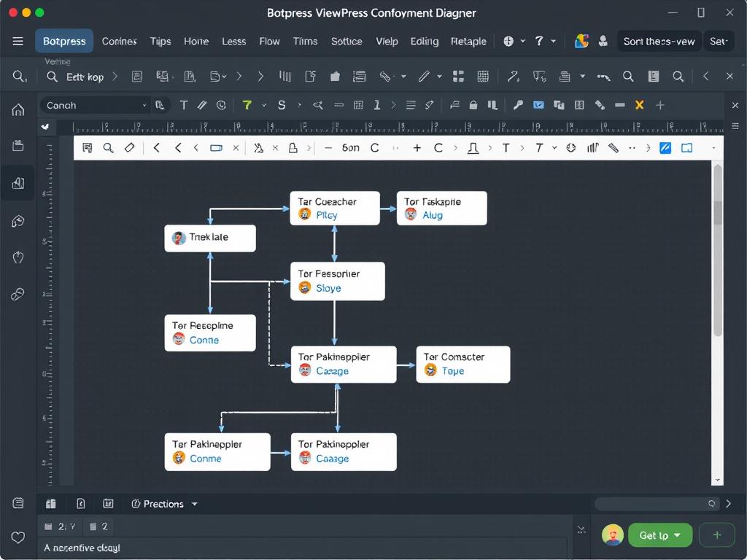Image resolution: width=747 pixels, height=560 pixels.
Task: Select the Botpress tab
Action: (x=64, y=42)
